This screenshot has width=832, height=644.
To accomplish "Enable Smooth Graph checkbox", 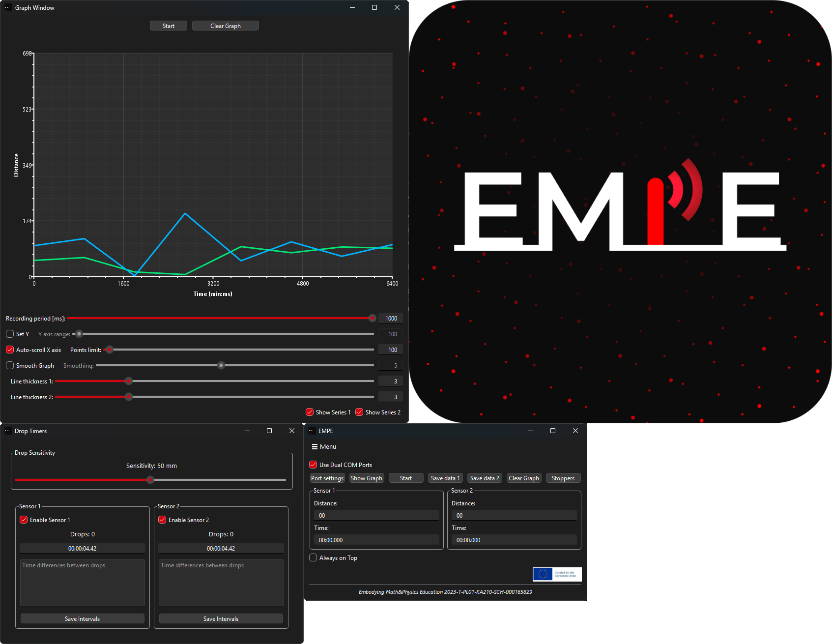I will (x=10, y=365).
